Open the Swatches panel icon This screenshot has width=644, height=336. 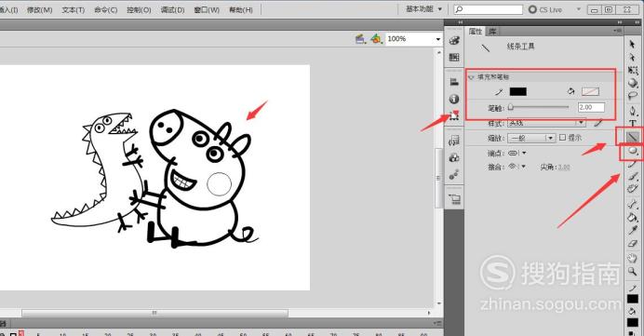click(454, 57)
